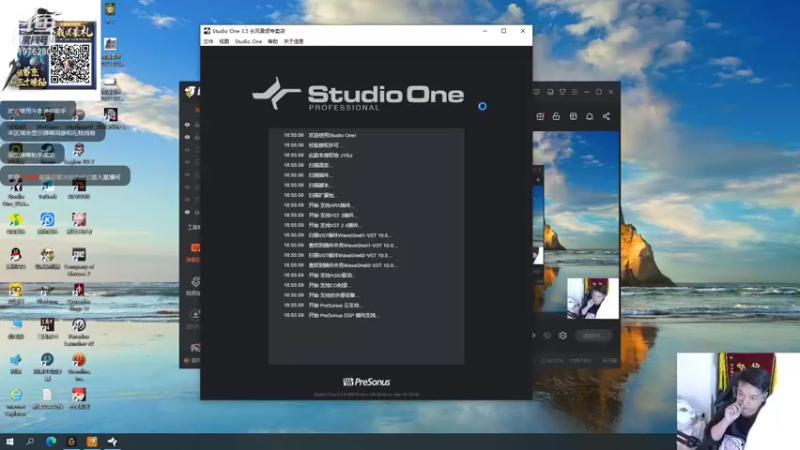Click the orange chat tool icon in streaming sidebar
This screenshot has height=450, width=800.
195,248
